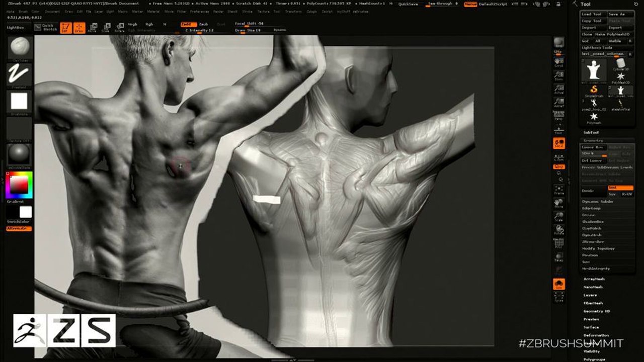Image resolution: width=644 pixels, height=362 pixels.
Task: Expand the SubTool section
Action: coord(590,132)
